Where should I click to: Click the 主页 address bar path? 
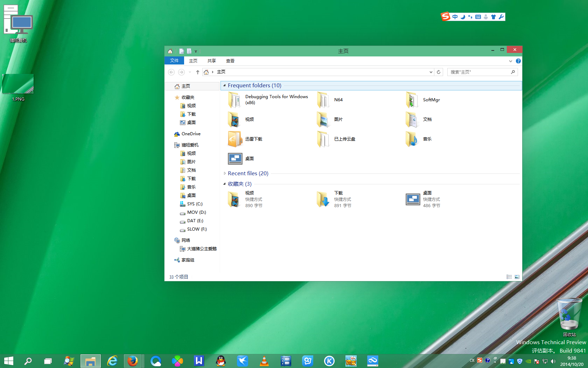point(221,72)
